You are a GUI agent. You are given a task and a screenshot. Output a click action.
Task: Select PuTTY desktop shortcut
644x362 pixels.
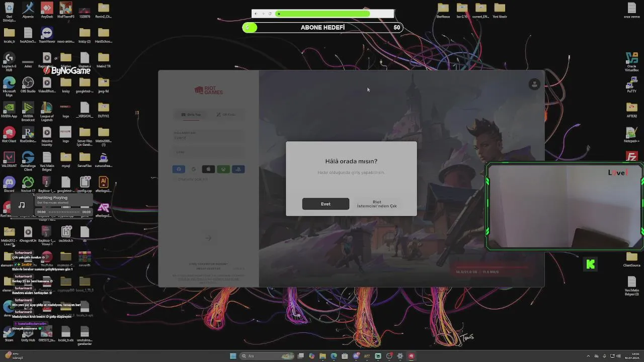(631, 85)
